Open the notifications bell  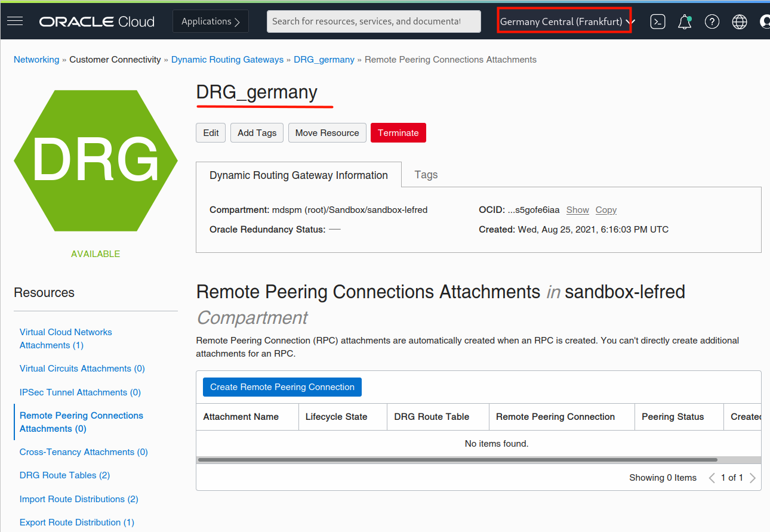point(685,22)
